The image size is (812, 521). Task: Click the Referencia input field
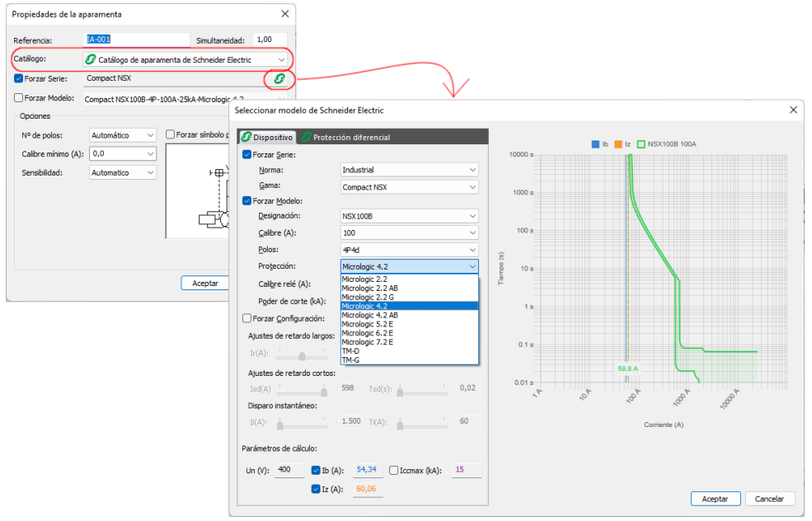[x=137, y=40]
